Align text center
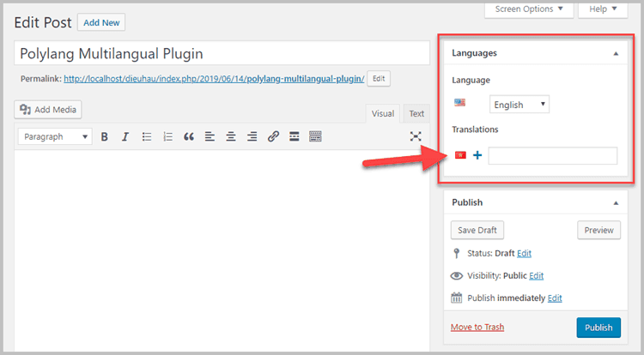 231,136
